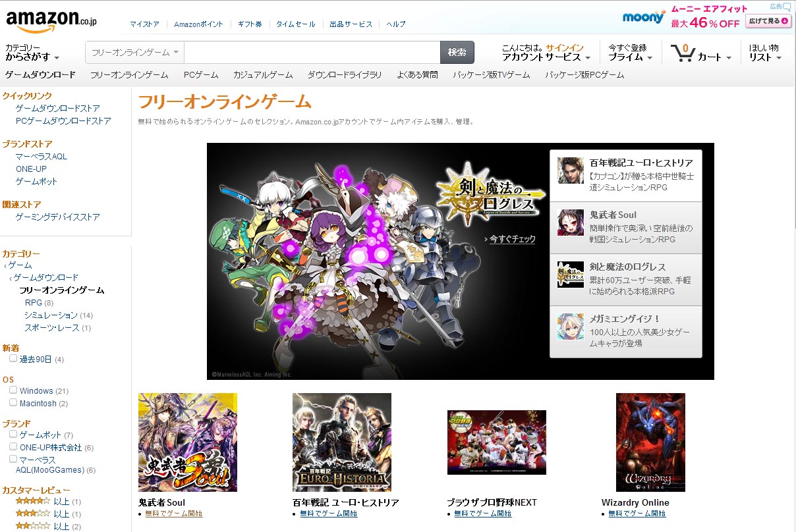Click the 百年戦記ユーロ・ヒストリア thumbnail icon in banner list

click(570, 170)
